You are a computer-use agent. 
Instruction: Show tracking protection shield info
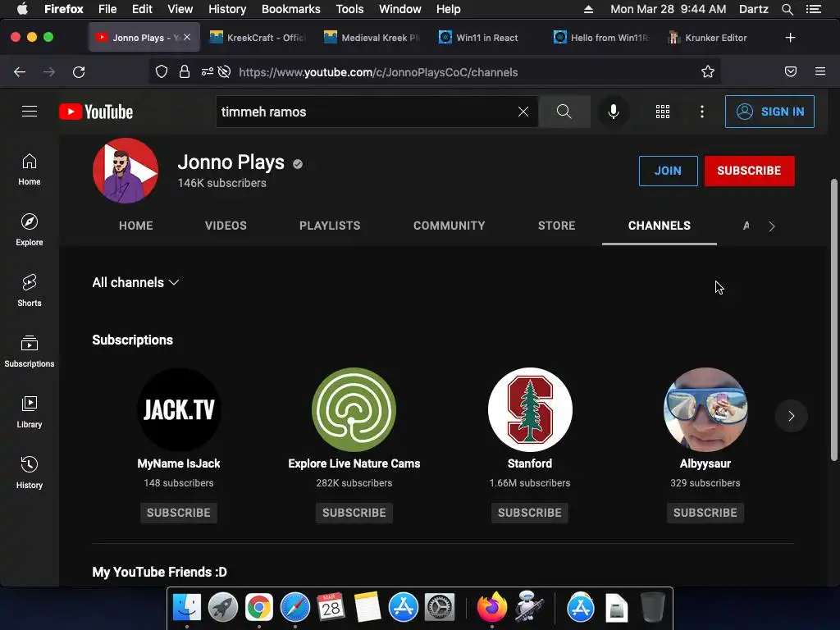162,72
